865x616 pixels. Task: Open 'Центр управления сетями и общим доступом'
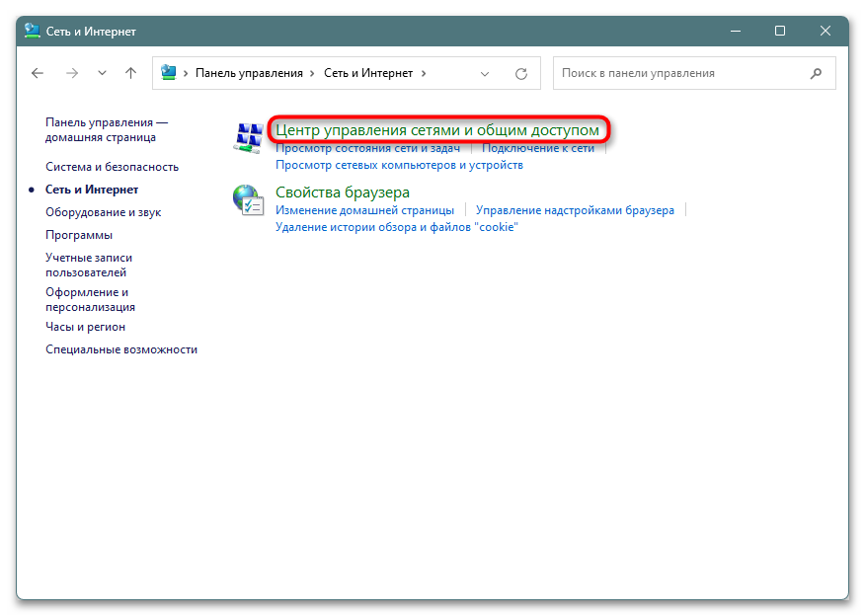tap(437, 130)
